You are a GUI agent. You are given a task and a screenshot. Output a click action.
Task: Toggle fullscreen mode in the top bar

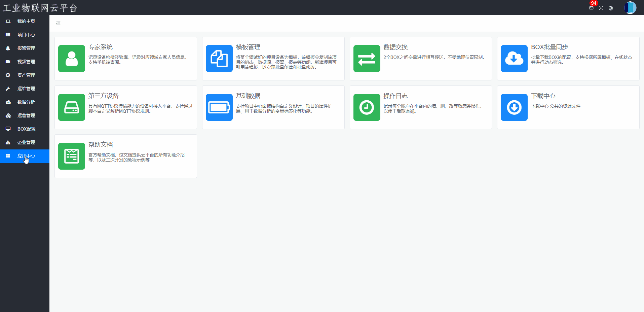(x=601, y=8)
